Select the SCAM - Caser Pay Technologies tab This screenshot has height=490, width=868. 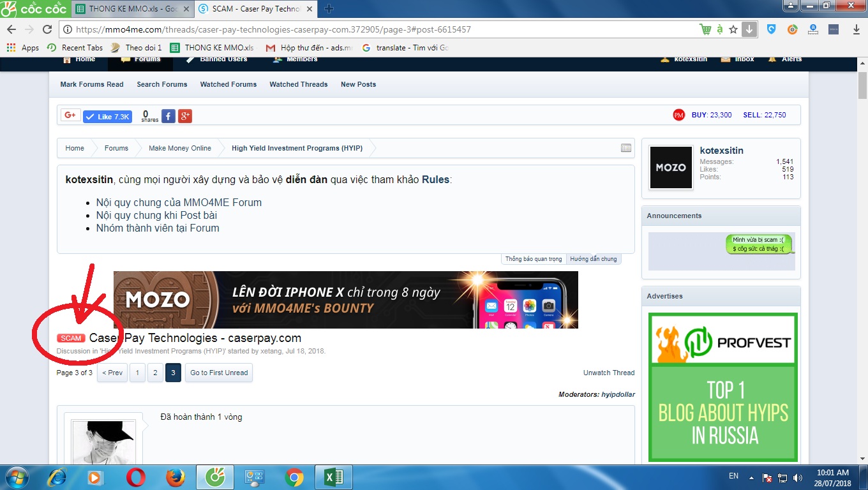(256, 9)
